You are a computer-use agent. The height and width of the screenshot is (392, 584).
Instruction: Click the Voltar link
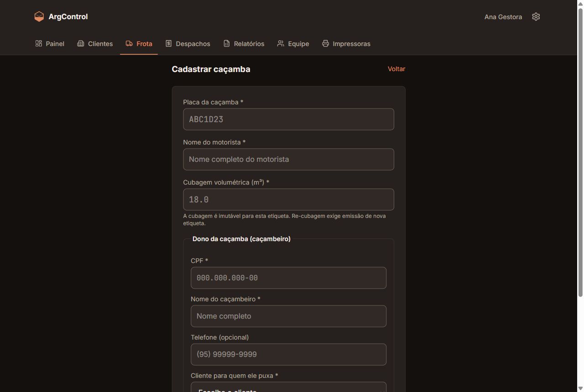click(396, 69)
